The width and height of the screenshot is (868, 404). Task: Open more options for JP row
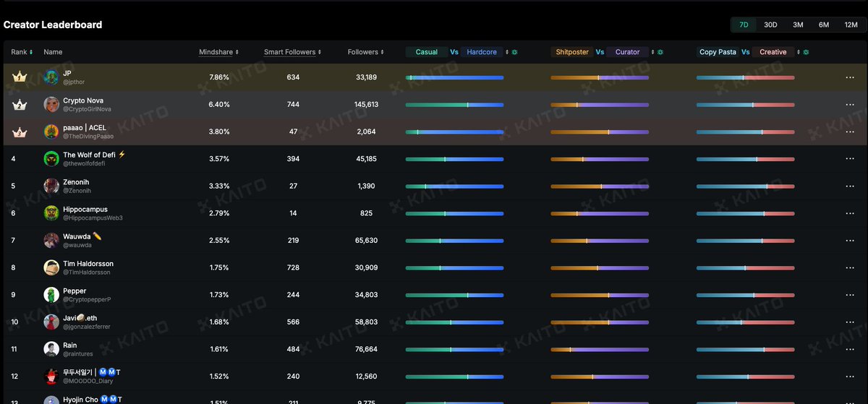pos(850,77)
